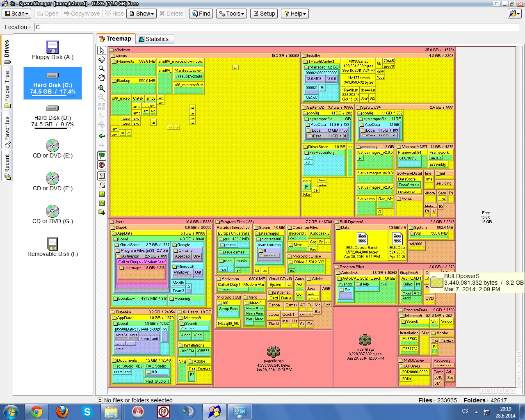The height and width of the screenshot is (420, 525).
Task: Open the Help dropdown menu
Action: (x=294, y=14)
